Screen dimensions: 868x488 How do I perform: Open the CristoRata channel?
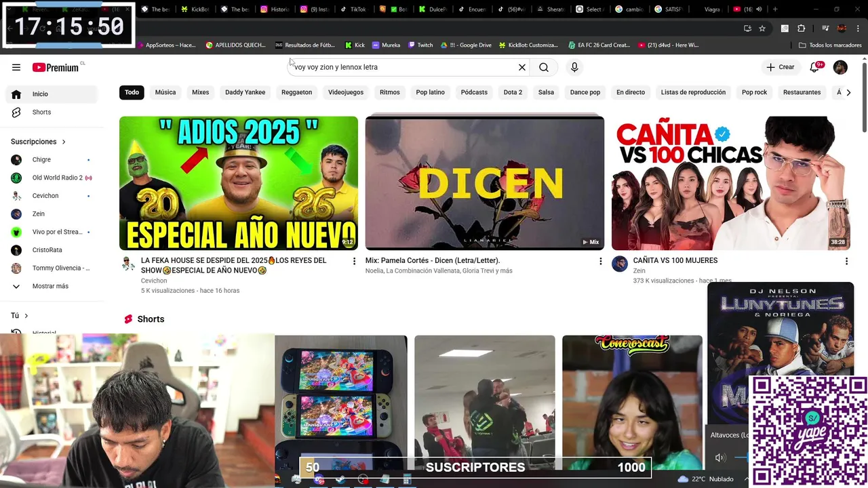click(53, 250)
